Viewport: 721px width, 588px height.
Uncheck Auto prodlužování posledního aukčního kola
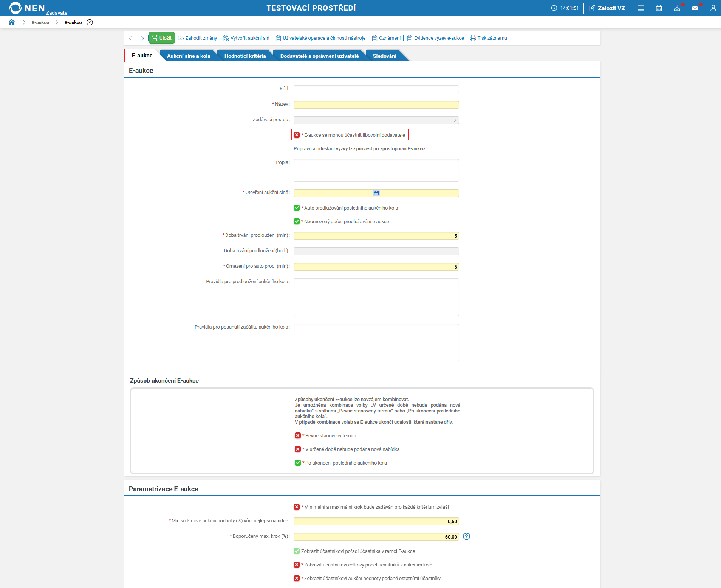pyautogui.click(x=296, y=208)
